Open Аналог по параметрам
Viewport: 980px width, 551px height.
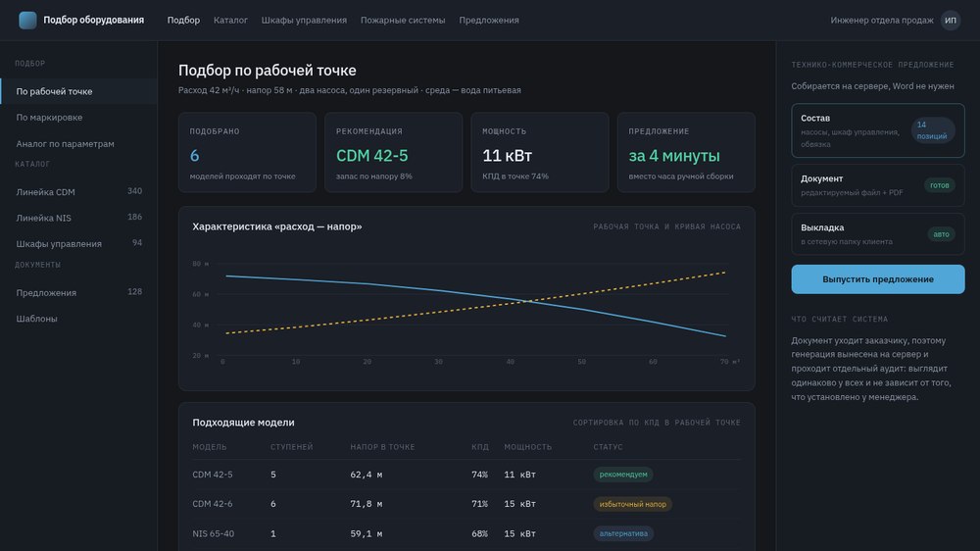pos(78,143)
